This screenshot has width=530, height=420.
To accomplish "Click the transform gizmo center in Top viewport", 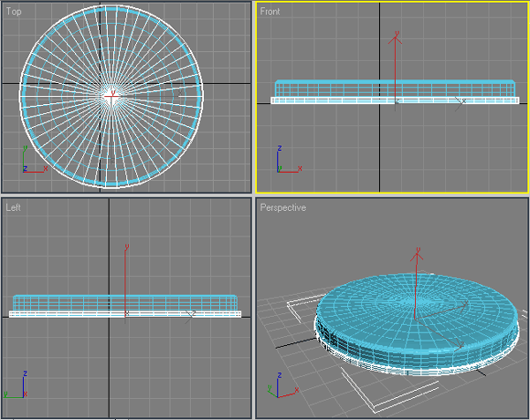I will pos(111,96).
